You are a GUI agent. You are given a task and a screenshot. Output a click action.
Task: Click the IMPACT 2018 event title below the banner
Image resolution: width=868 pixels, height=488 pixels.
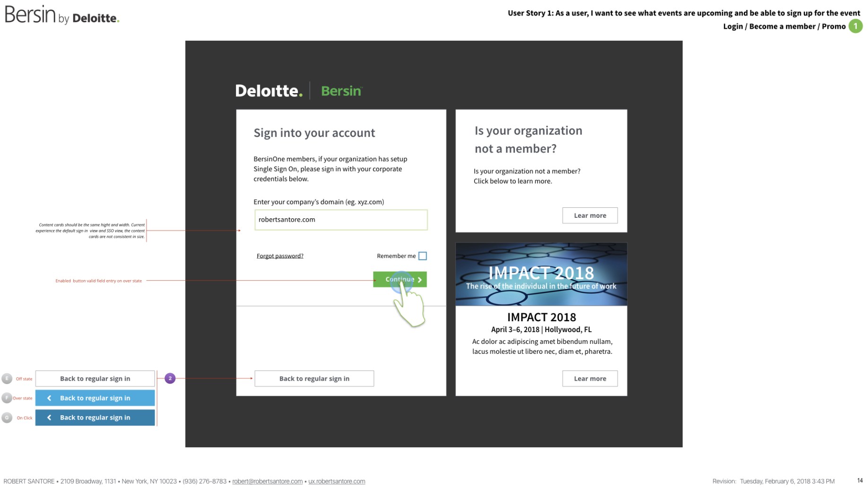pyautogui.click(x=542, y=317)
